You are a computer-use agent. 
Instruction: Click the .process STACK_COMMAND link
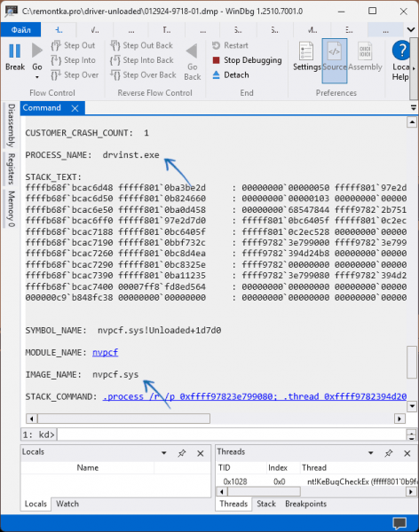(x=255, y=396)
